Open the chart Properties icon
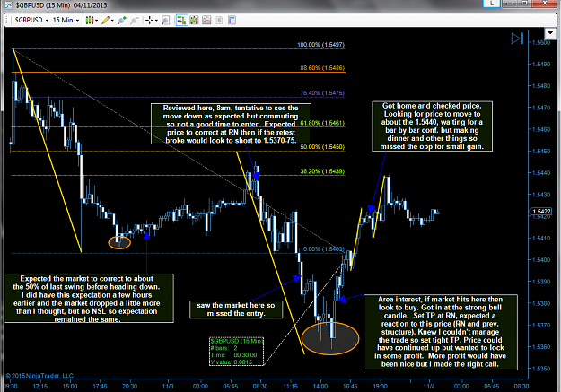The width and height of the screenshot is (561, 392). pos(232,20)
